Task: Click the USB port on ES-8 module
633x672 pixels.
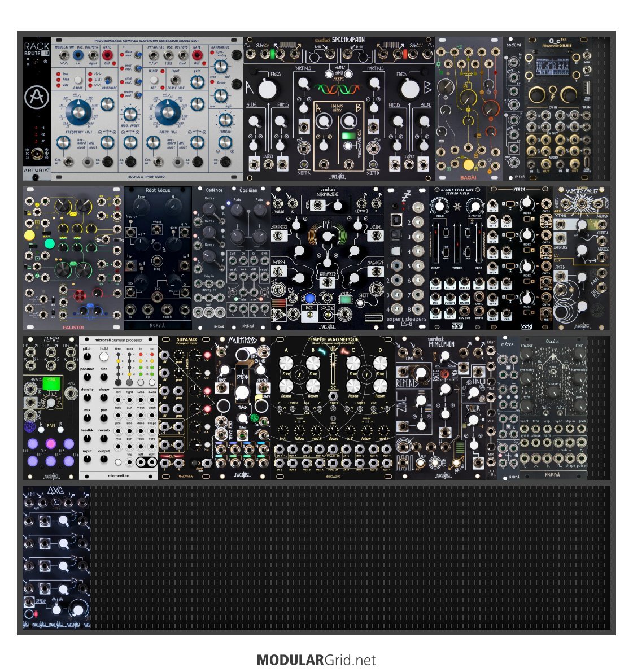Action: 396,219
